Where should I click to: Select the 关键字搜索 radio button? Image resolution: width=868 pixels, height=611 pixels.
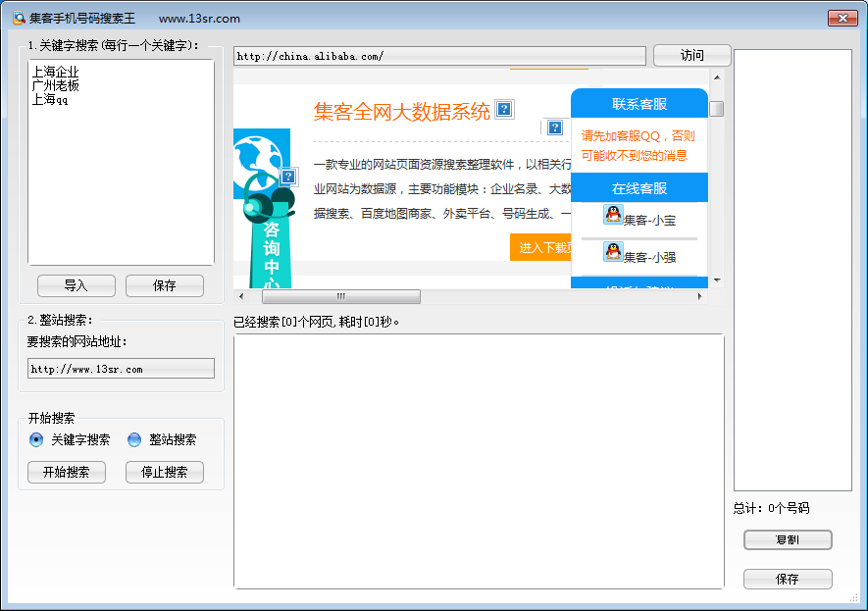pos(36,440)
